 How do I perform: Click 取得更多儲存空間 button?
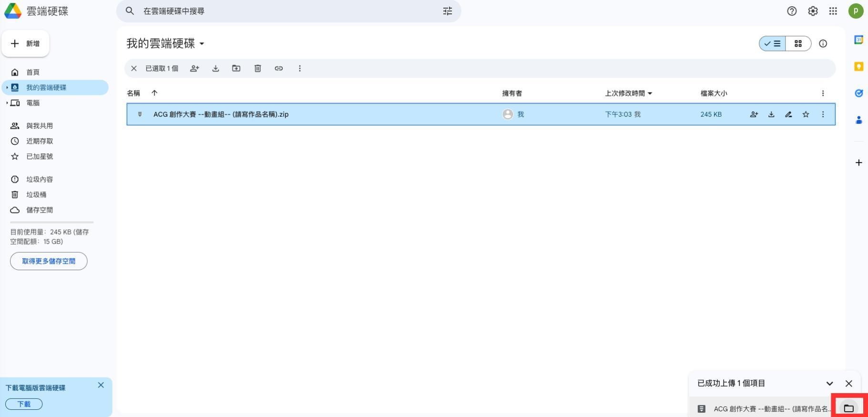(49, 261)
